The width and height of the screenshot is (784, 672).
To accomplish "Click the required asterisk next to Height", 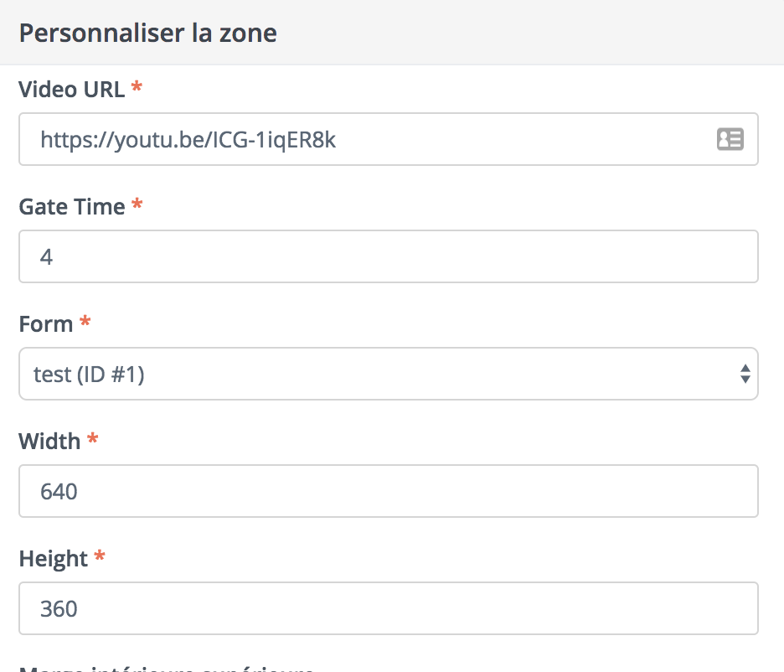I will [x=100, y=556].
